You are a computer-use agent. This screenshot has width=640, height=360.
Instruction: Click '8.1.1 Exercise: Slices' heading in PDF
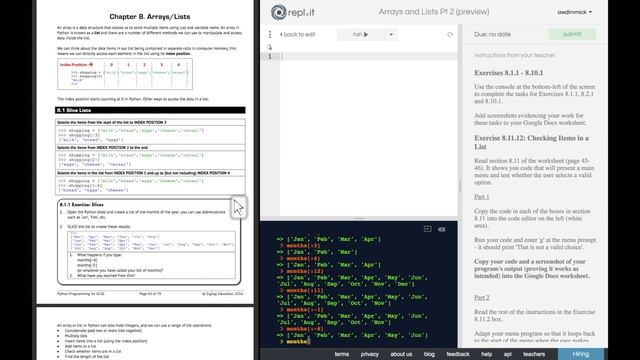[82, 204]
